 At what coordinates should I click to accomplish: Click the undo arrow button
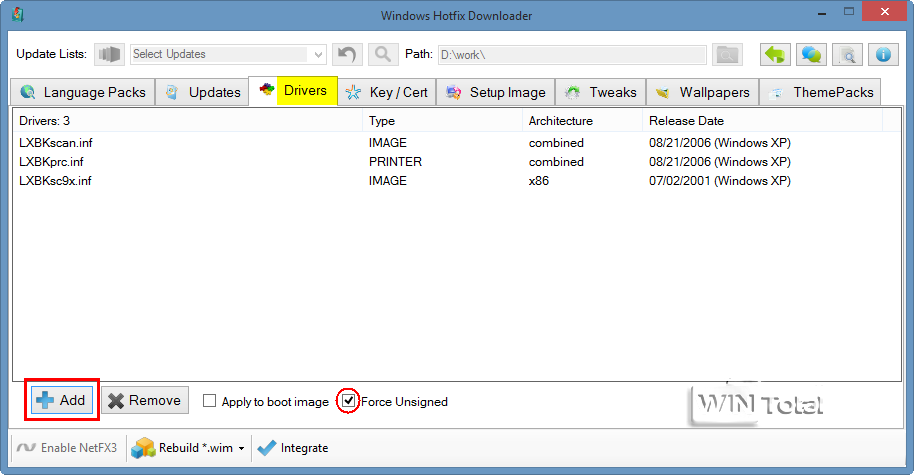click(x=347, y=54)
